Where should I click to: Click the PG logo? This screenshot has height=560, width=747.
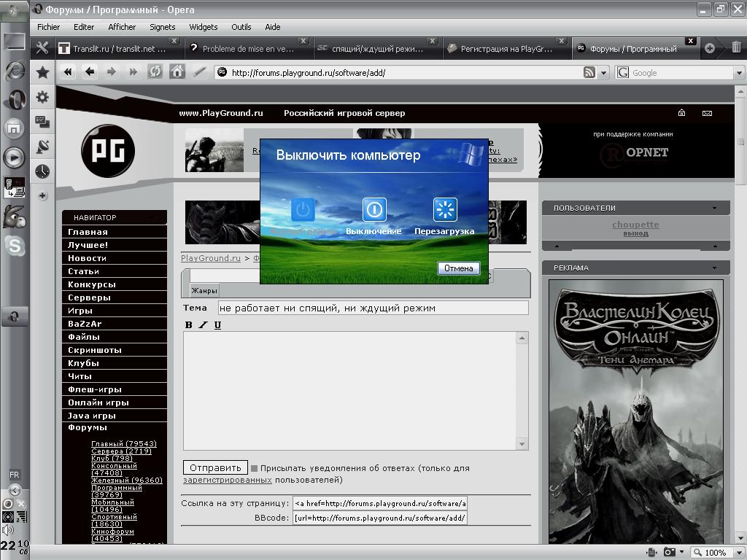click(108, 151)
